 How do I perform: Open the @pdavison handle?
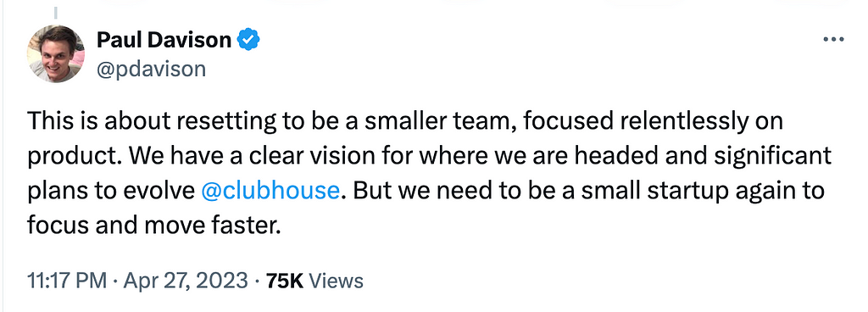coord(151,70)
